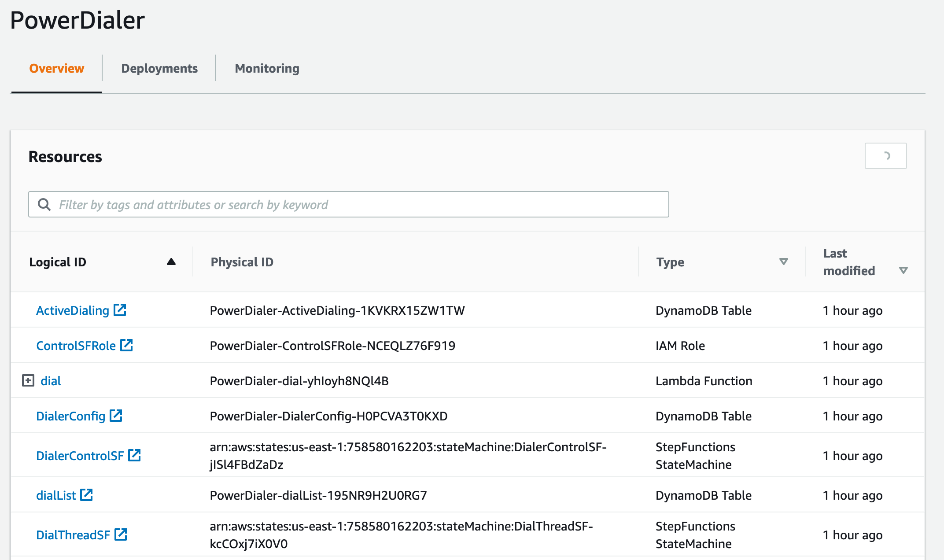Open the DialerControlSF link
The image size is (944, 560).
[x=80, y=456]
